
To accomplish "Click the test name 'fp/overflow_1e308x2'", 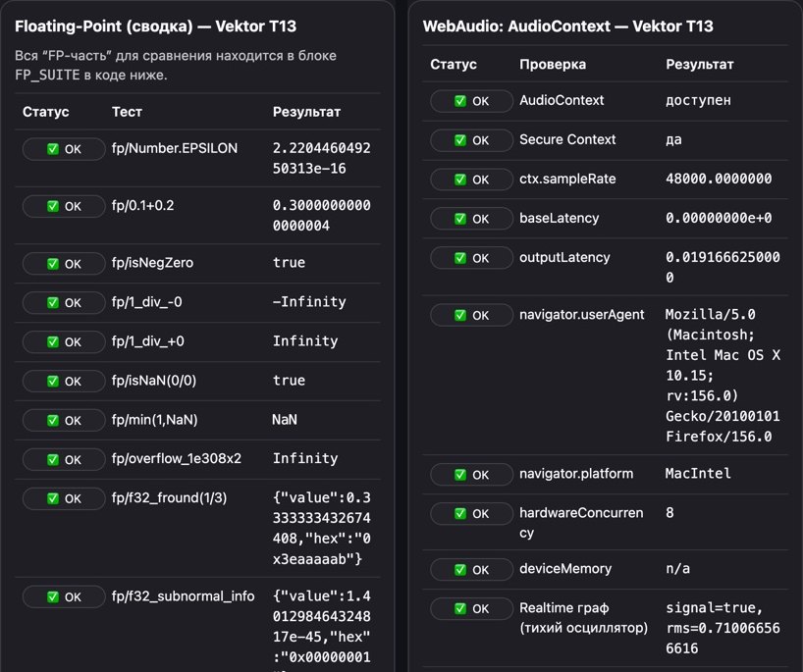I will point(177,458).
